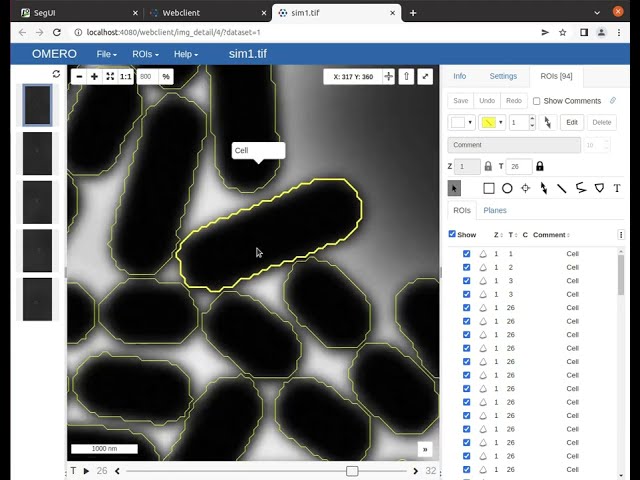Click the zoom percentage field
The height and width of the screenshot is (480, 640).
148,76
